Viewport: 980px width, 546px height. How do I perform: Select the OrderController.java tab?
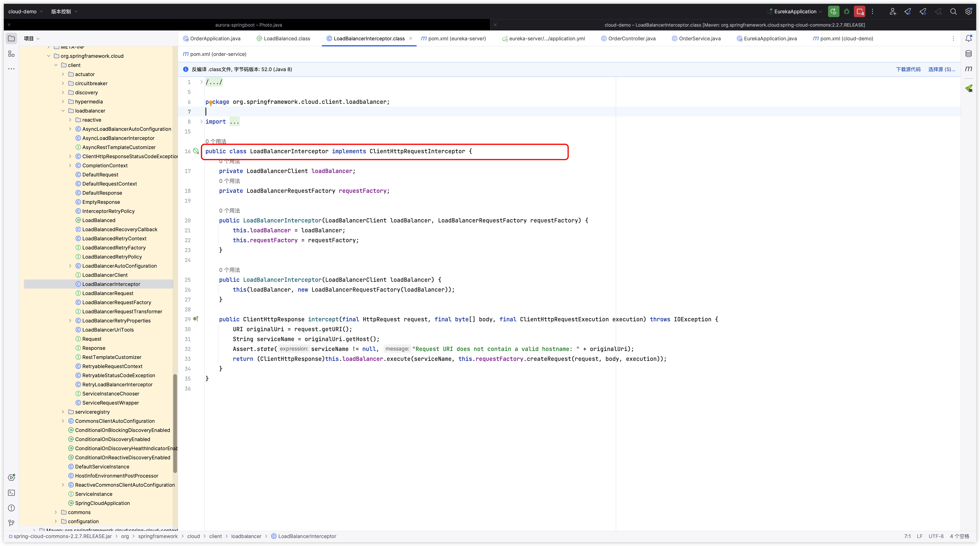(x=631, y=38)
